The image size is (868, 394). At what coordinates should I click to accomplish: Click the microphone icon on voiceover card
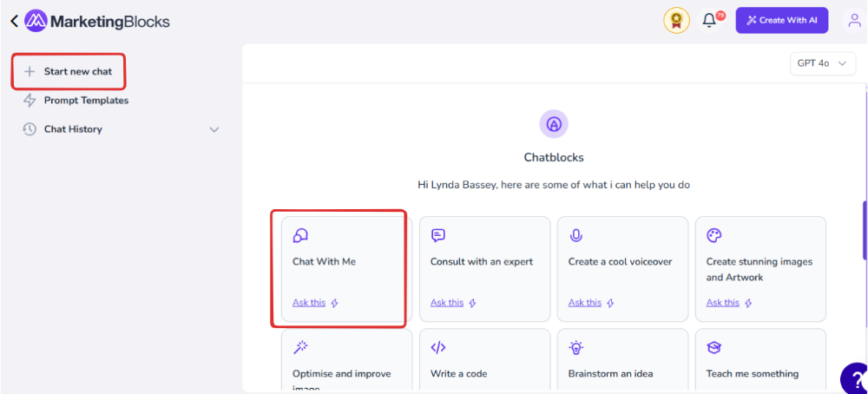click(x=575, y=236)
